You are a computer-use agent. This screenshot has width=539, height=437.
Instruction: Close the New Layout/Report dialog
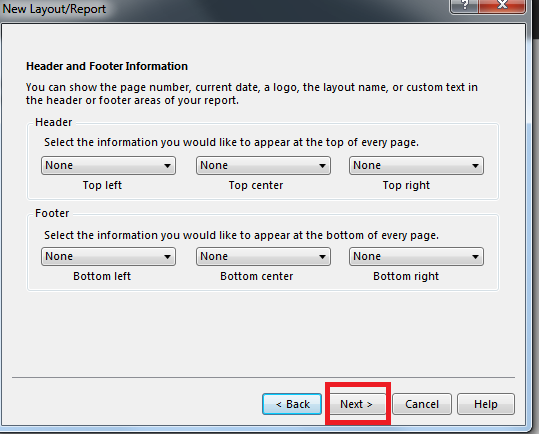502,6
